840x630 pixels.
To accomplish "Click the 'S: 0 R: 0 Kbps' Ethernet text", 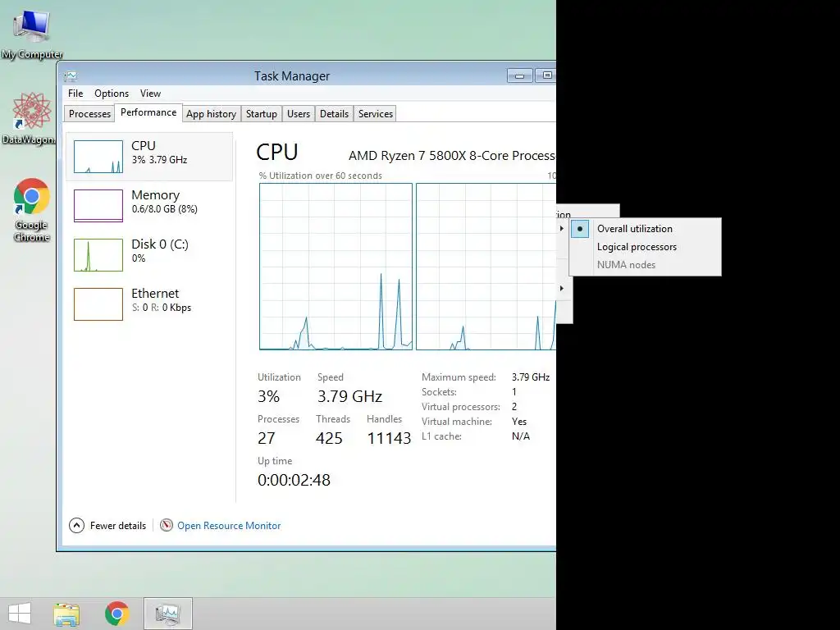I will tap(162, 308).
